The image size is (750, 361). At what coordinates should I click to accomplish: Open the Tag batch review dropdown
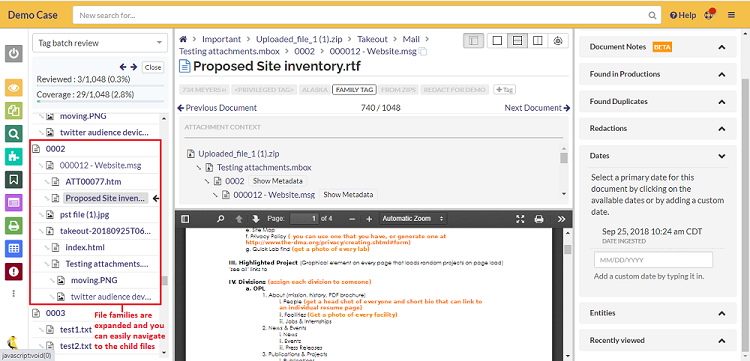point(100,43)
